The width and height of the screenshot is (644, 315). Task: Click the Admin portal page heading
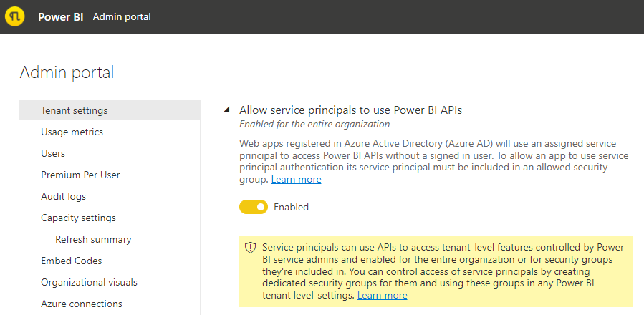pyautogui.click(x=67, y=72)
